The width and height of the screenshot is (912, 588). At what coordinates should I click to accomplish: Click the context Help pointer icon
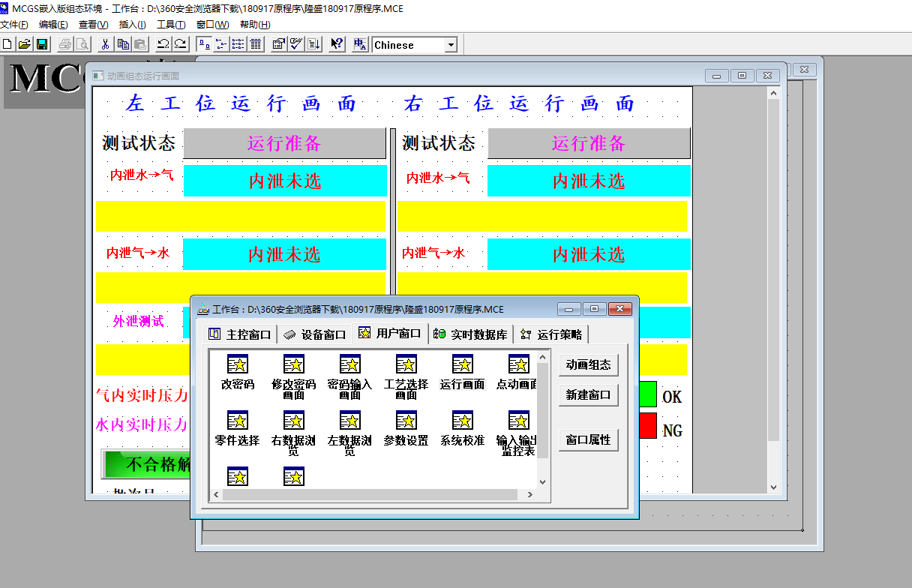click(x=337, y=44)
